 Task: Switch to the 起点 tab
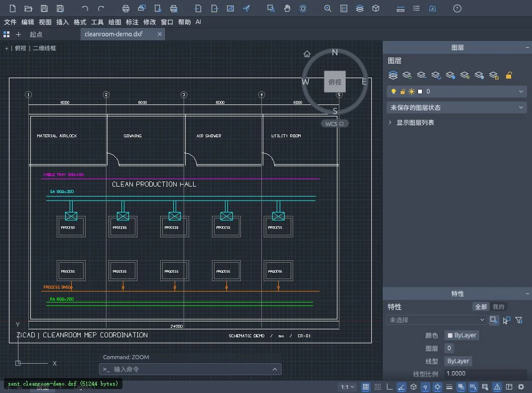[x=36, y=34]
